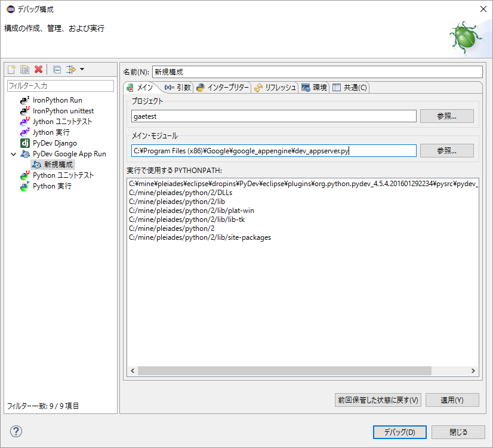493x448 pixels.
Task: Collapse the PyDev Google App Run group
Action: point(12,153)
